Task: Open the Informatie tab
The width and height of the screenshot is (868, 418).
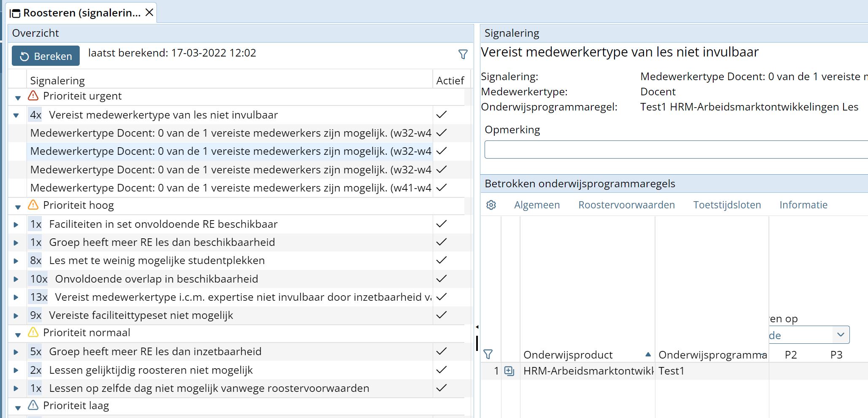Action: tap(803, 205)
